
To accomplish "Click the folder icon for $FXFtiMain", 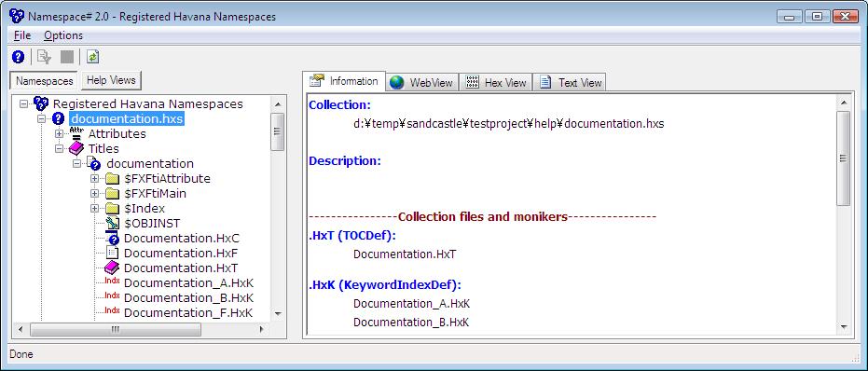I will [x=113, y=193].
